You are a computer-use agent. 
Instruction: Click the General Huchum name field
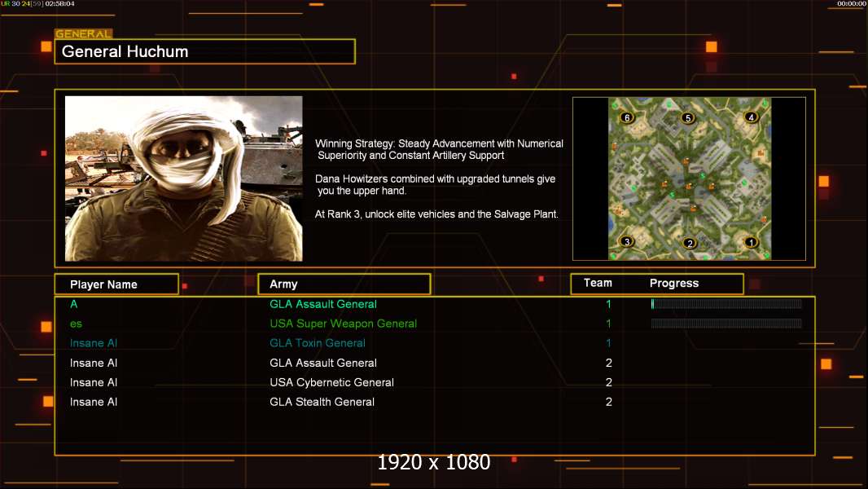tap(205, 51)
